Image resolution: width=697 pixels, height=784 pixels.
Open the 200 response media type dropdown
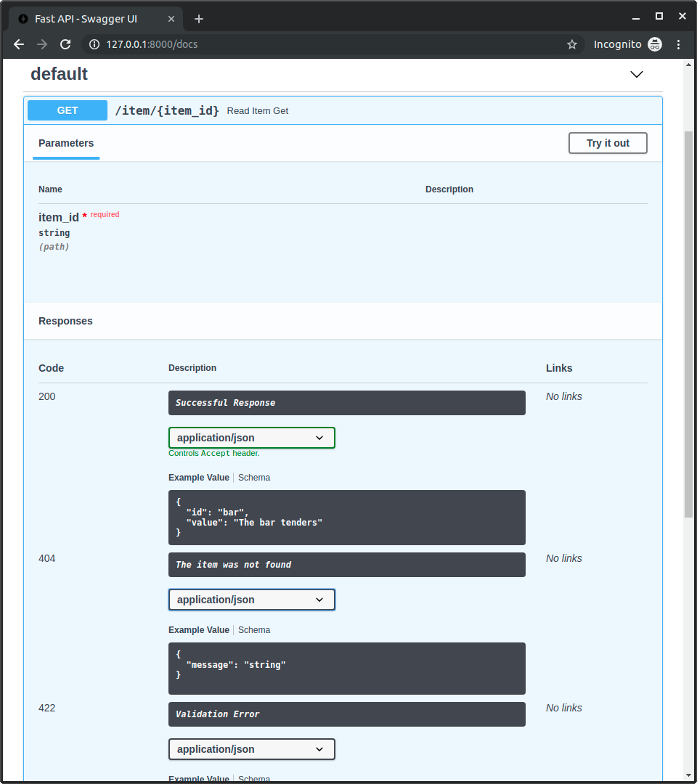tap(251, 438)
